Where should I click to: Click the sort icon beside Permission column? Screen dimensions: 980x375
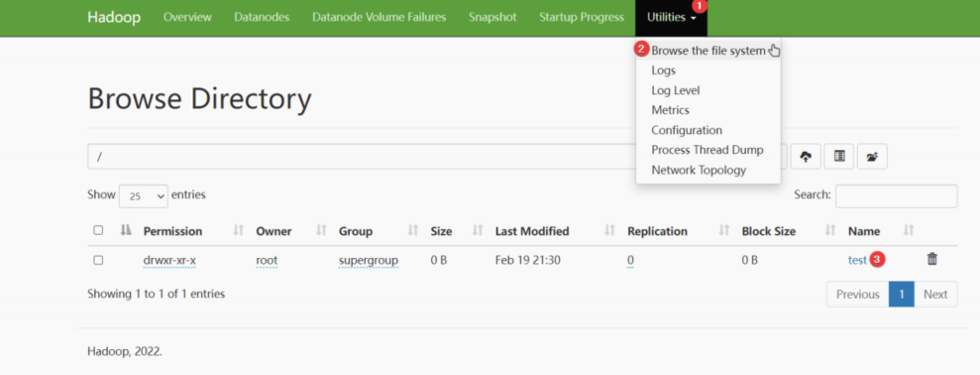238,231
